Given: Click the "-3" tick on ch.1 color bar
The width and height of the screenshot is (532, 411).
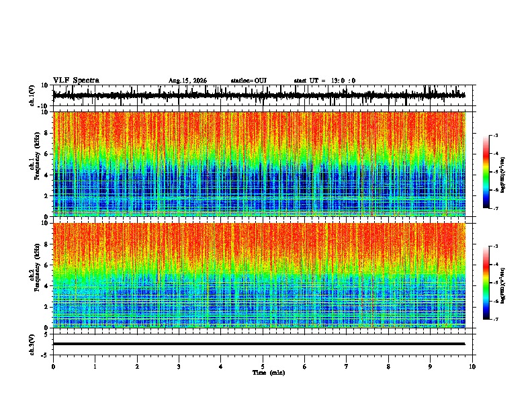Looking at the screenshot, I should click(495, 136).
